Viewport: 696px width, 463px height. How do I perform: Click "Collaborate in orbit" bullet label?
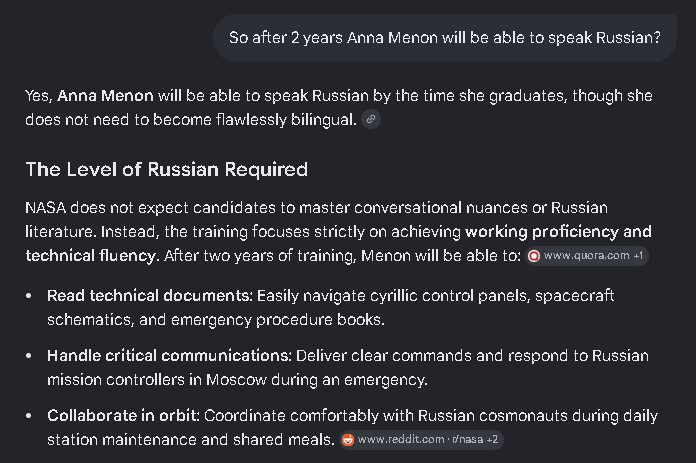click(x=123, y=416)
